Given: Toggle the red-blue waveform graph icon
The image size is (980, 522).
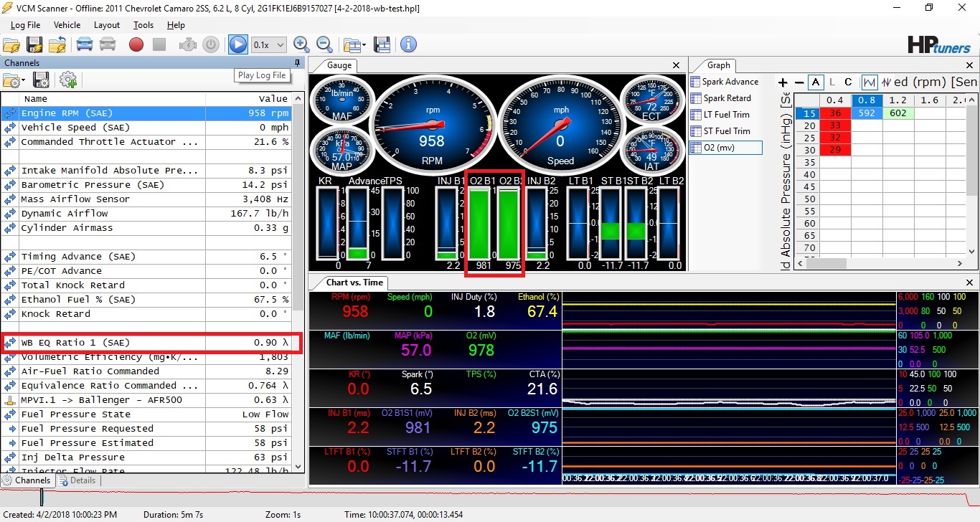Looking at the screenshot, I should click(887, 82).
